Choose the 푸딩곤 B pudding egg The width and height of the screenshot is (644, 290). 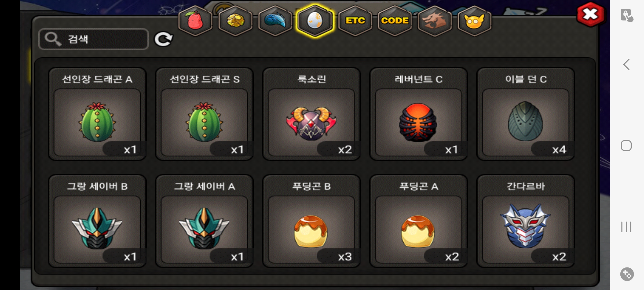311,221
